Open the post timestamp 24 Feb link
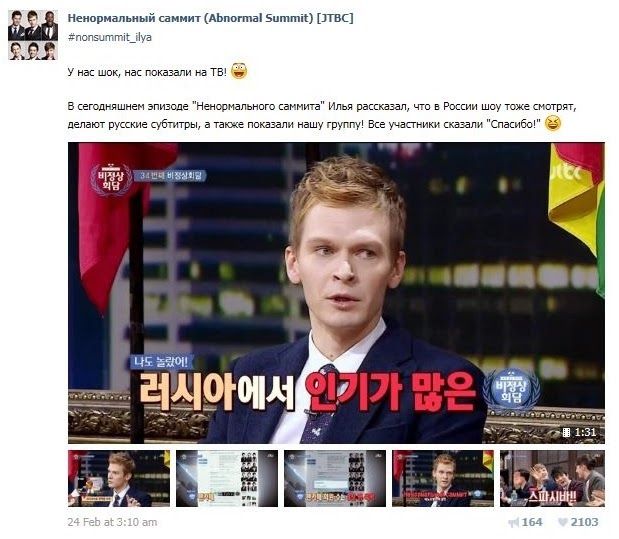The image size is (619, 539). click(x=112, y=522)
